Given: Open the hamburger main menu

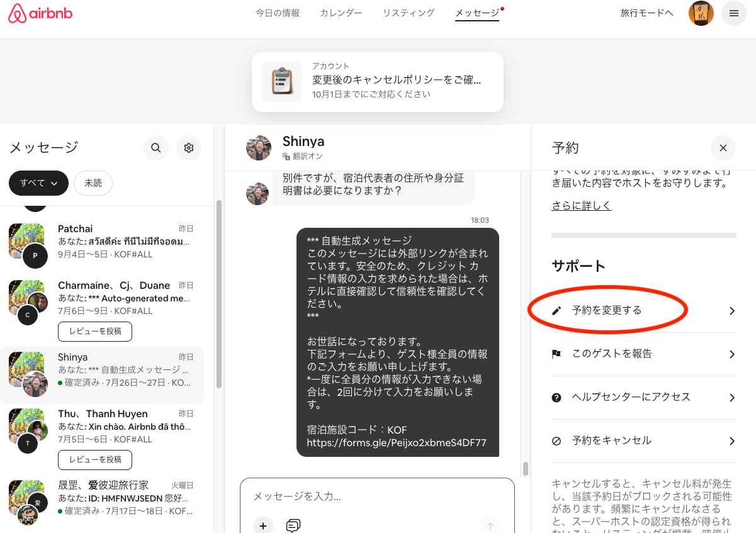Looking at the screenshot, I should tap(733, 13).
